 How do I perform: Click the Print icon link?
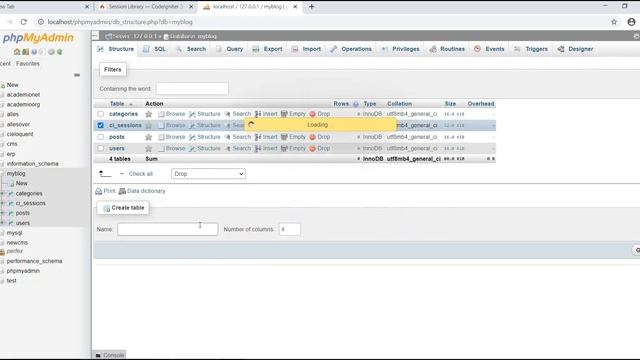(105, 191)
